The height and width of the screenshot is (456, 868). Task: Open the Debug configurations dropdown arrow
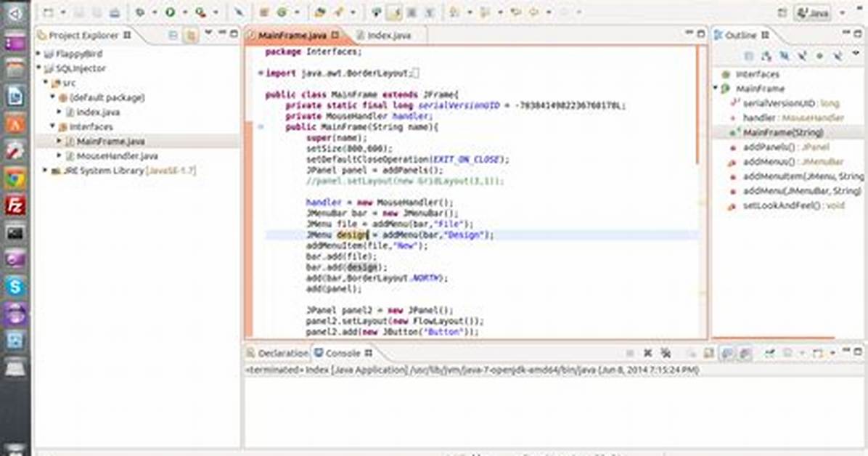tap(155, 12)
